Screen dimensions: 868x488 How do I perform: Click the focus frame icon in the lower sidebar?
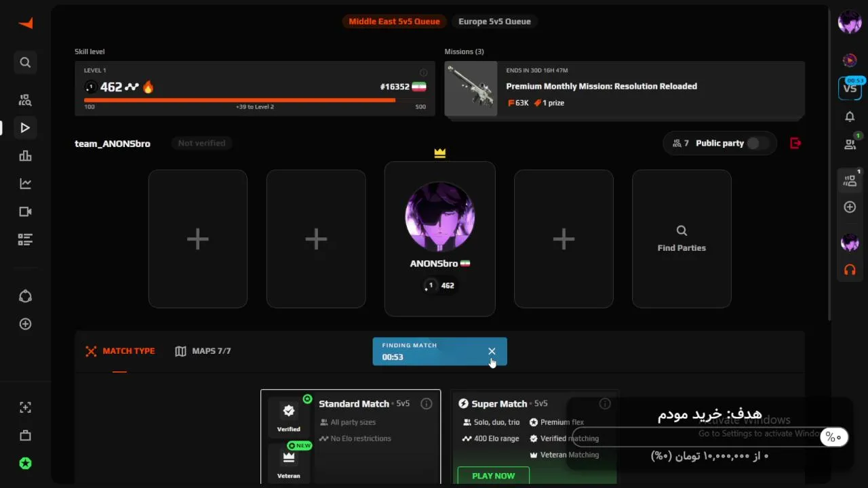[25, 407]
